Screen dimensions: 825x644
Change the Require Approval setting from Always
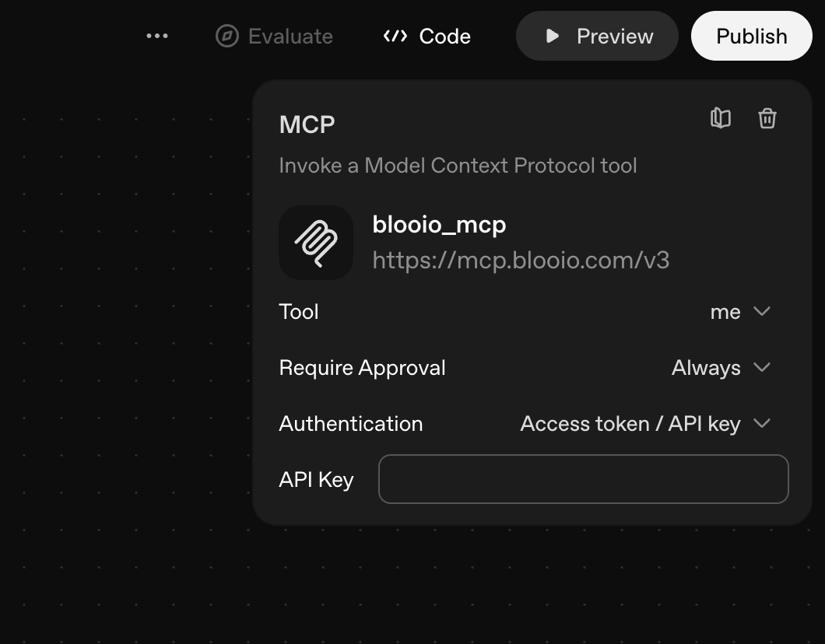706,368
